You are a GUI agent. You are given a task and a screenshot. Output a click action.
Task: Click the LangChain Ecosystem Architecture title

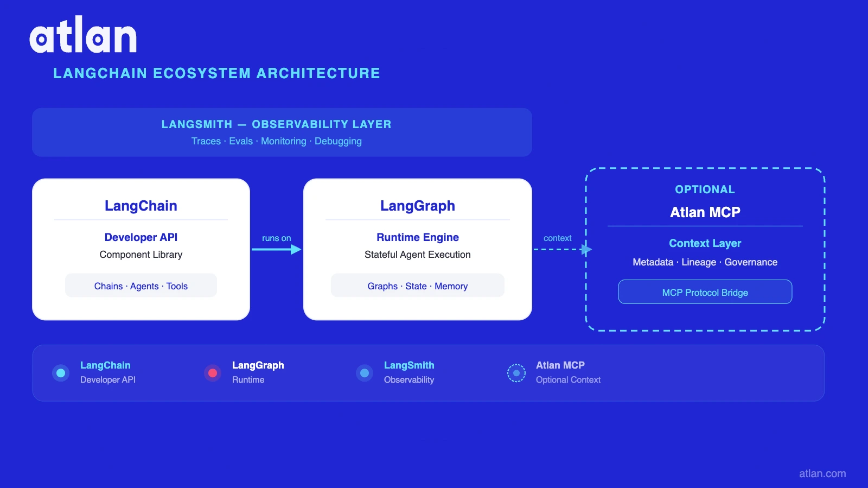pos(216,73)
